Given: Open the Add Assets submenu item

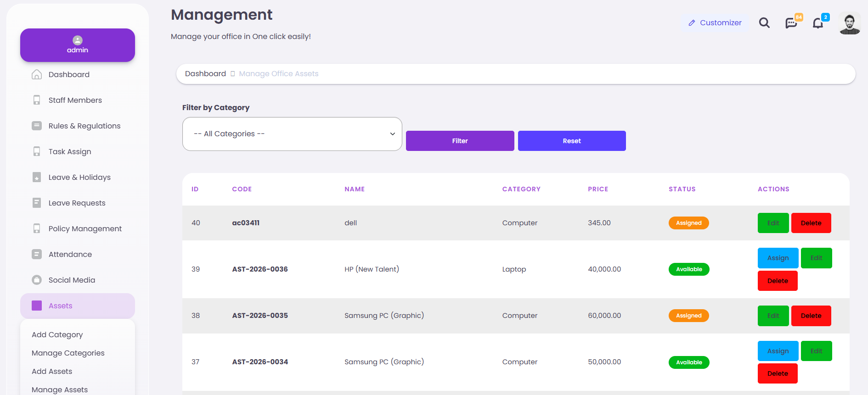Looking at the screenshot, I should [52, 372].
